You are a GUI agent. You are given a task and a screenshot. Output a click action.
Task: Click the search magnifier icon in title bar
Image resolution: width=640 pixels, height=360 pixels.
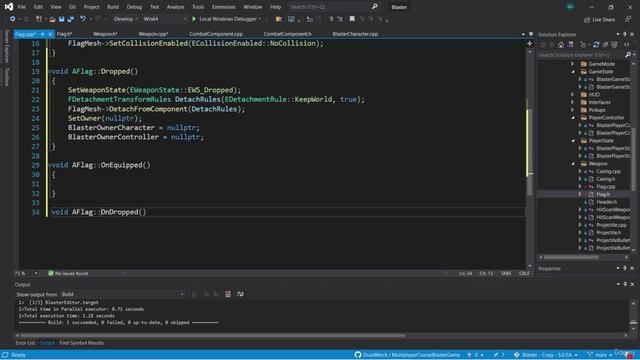click(374, 7)
